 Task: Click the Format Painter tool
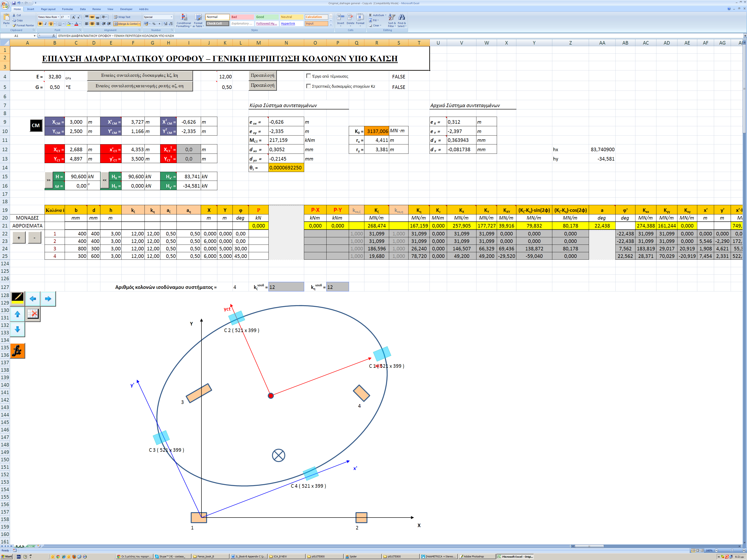tap(23, 26)
